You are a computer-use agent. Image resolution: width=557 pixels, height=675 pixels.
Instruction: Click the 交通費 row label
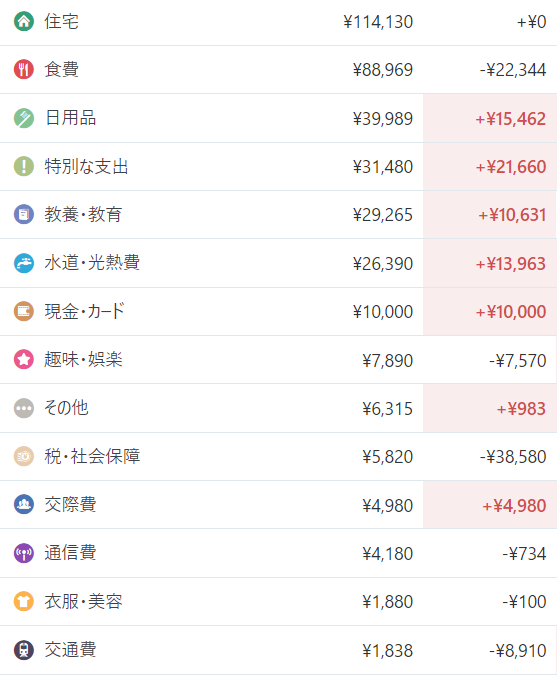pos(70,650)
